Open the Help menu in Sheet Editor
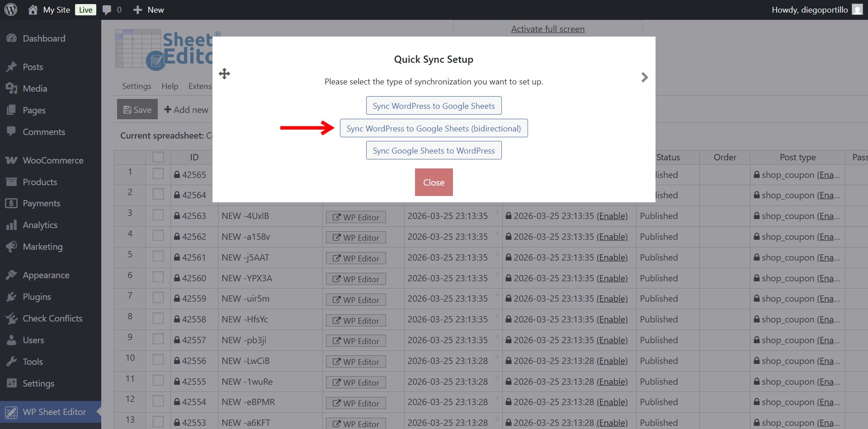Screen dimensions: 868x429 tap(170, 86)
